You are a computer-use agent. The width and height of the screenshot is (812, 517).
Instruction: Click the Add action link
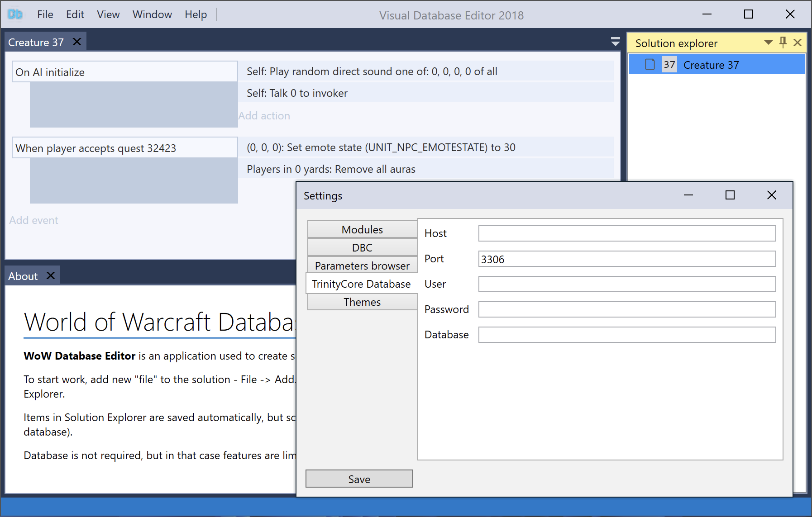tap(264, 115)
